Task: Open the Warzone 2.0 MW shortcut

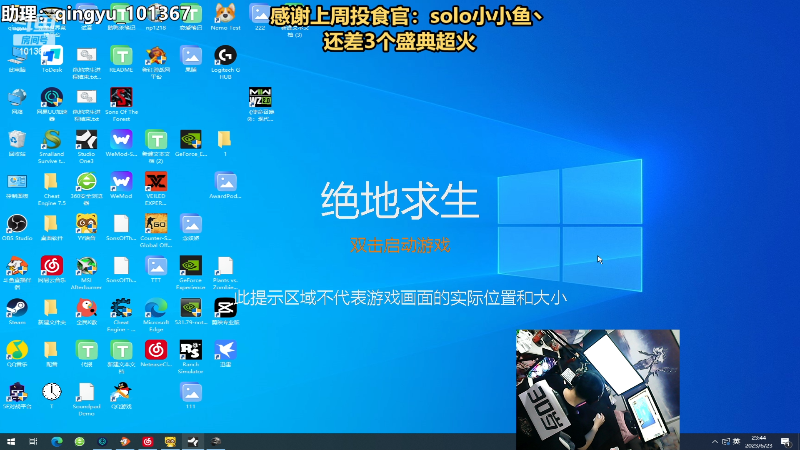Action: pyautogui.click(x=260, y=104)
